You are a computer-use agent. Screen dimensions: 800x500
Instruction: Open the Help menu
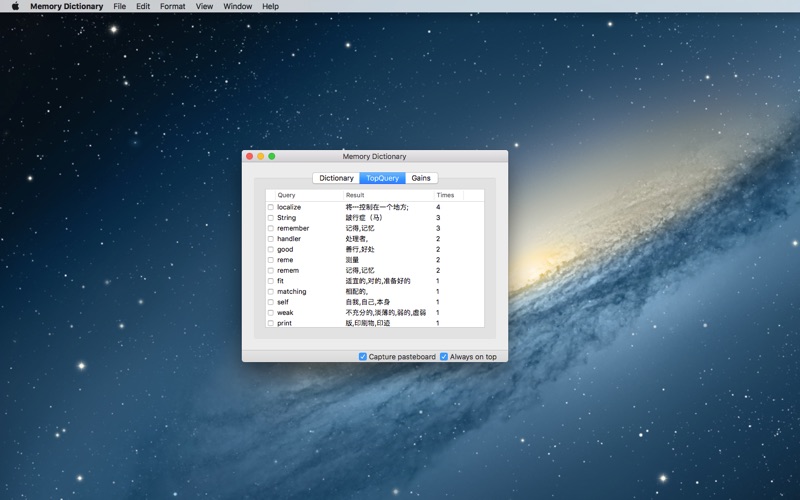[270, 6]
